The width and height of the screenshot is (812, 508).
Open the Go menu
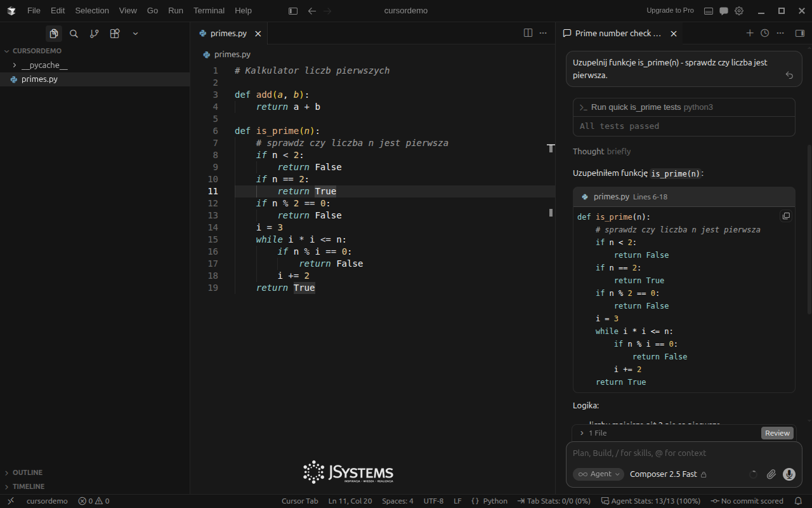[x=152, y=11]
